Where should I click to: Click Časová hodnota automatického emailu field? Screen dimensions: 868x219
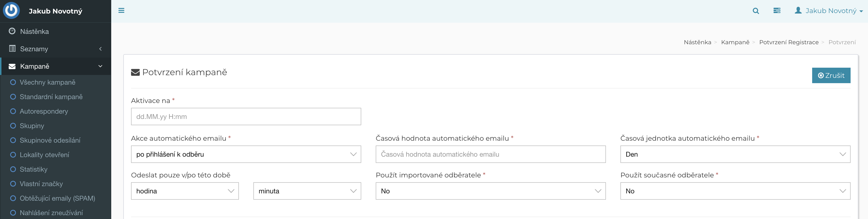(490, 154)
